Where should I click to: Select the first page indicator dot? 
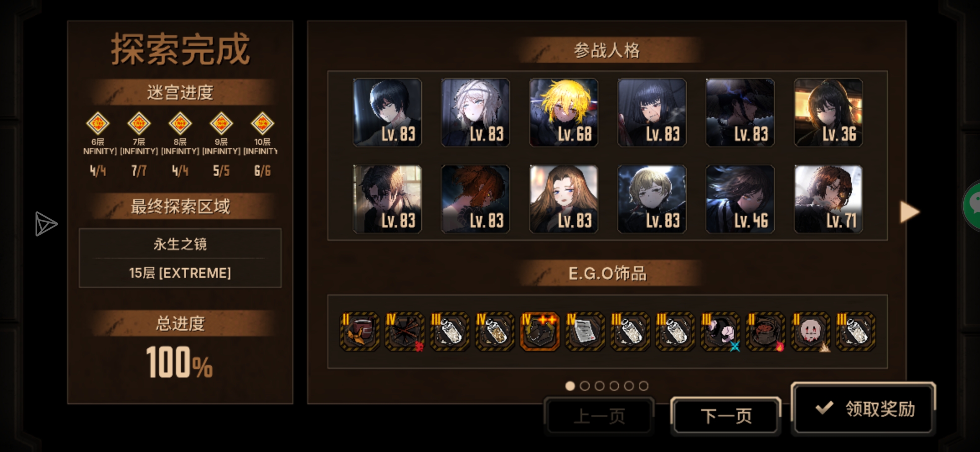point(570,386)
